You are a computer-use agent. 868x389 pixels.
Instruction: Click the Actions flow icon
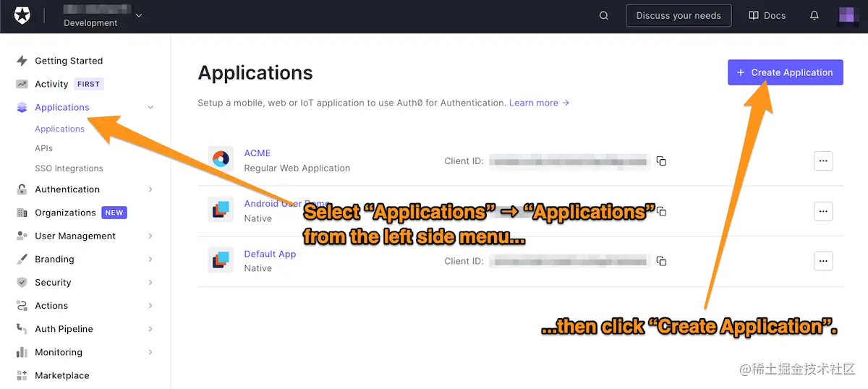[x=22, y=306]
